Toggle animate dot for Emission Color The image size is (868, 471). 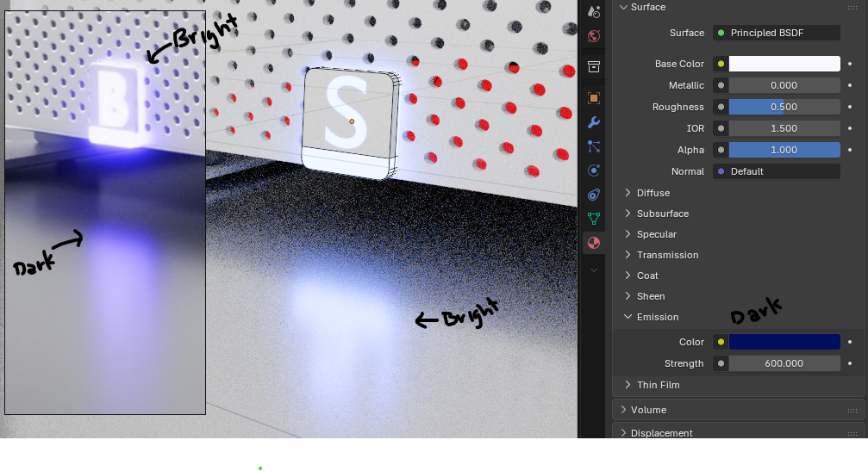coord(850,342)
